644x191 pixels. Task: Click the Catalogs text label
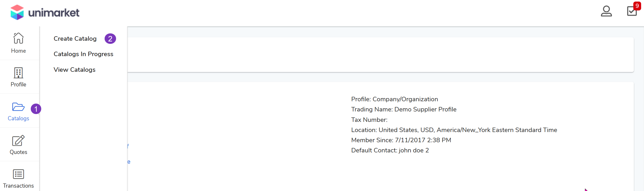(18, 118)
